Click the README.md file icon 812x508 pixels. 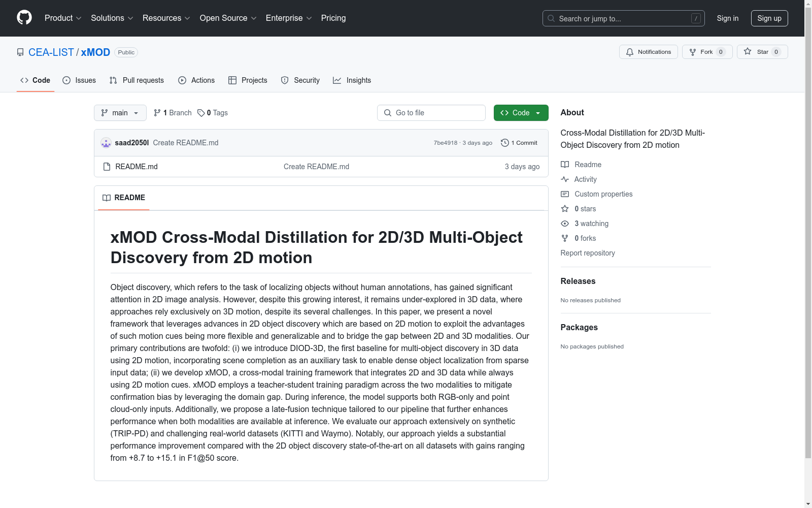[107, 167]
